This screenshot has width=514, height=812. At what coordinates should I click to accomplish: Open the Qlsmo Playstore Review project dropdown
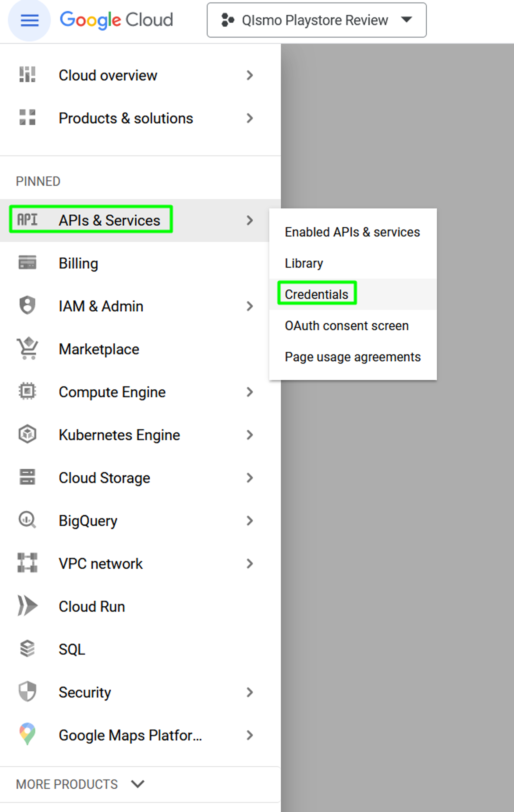(x=316, y=20)
